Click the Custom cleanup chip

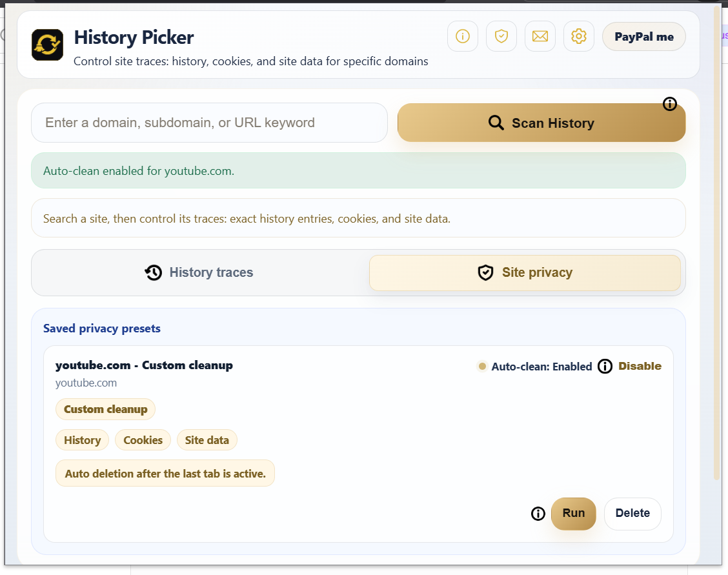tap(105, 409)
